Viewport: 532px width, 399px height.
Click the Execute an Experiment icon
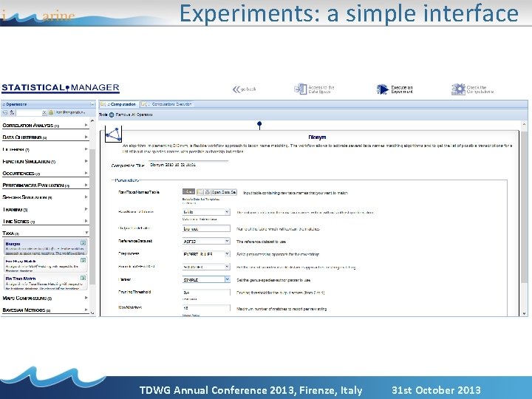coord(382,89)
